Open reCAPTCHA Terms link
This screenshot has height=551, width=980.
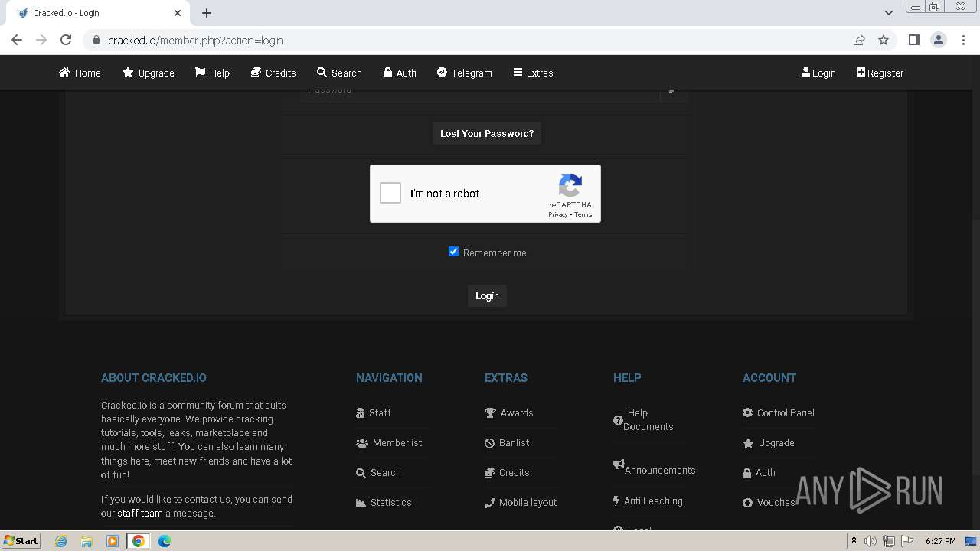[x=583, y=214]
